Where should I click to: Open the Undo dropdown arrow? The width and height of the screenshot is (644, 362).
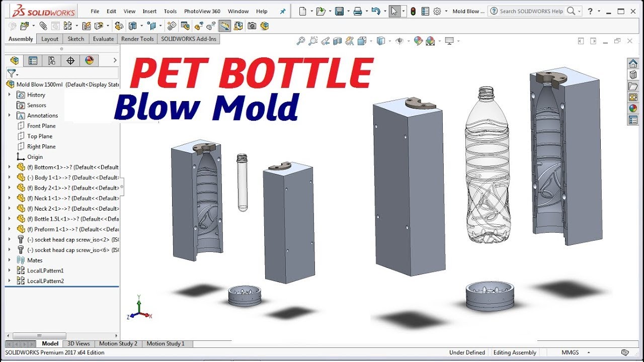385,11
